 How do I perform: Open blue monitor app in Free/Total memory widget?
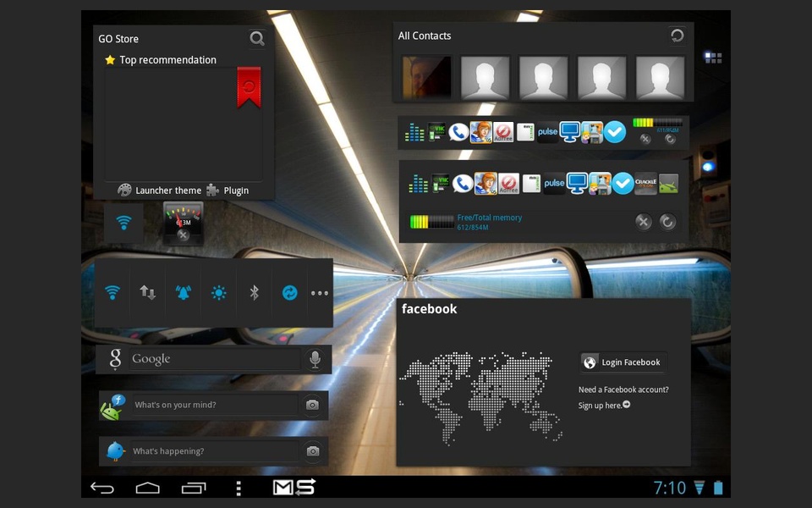pyautogui.click(x=577, y=184)
